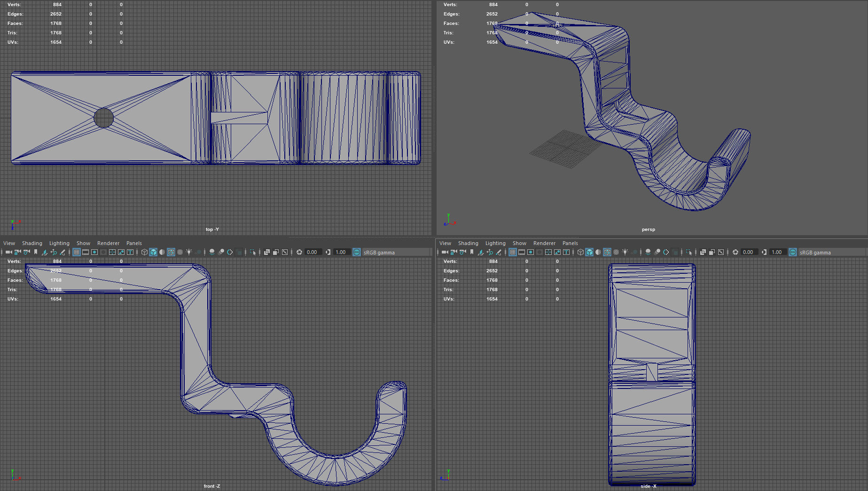868x491 pixels.
Task: Toggle Motion Blur icon in front panel toolbar
Action: pos(221,252)
